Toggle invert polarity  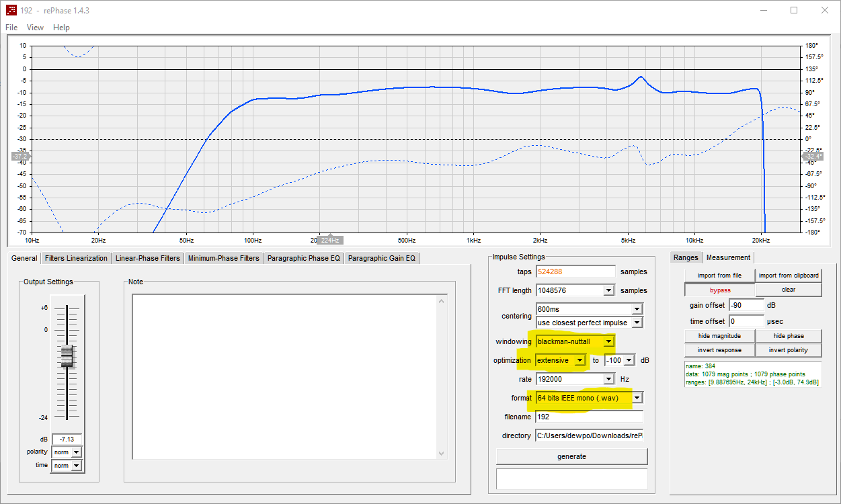tap(789, 349)
